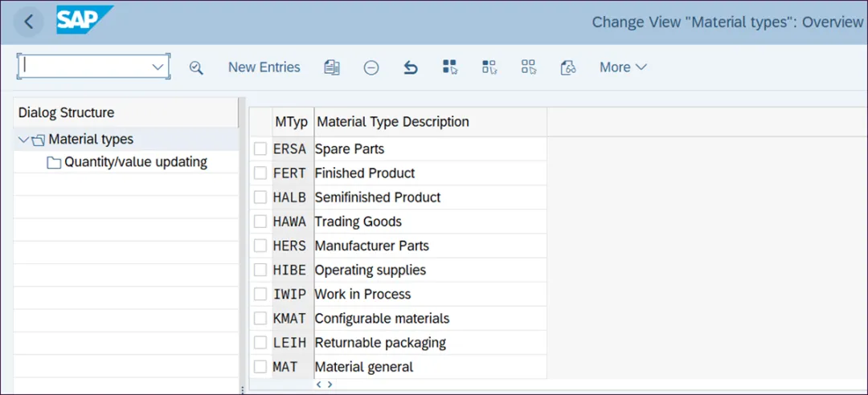
Task: Click the SAP logo
Action: (x=84, y=20)
